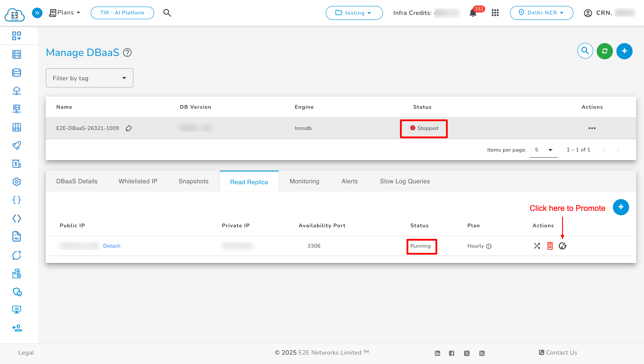
Task: Select the compute nodes icon in sidebar
Action: [x=16, y=54]
